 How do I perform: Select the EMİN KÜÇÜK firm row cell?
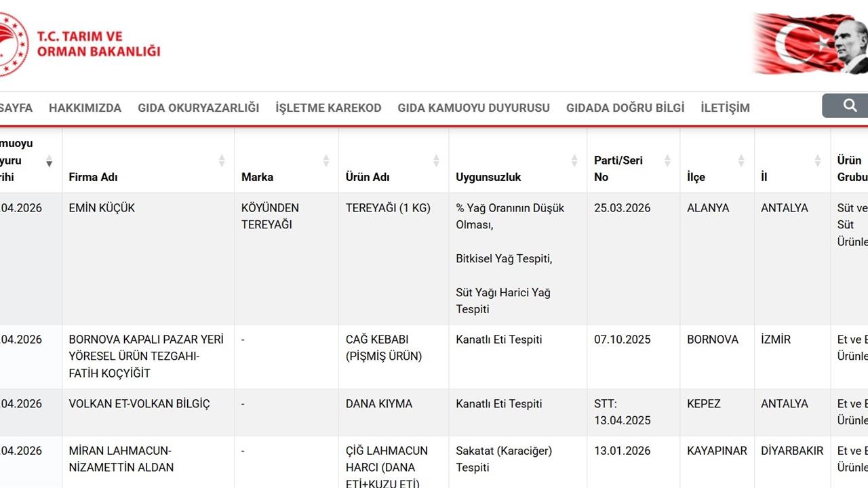[102, 208]
